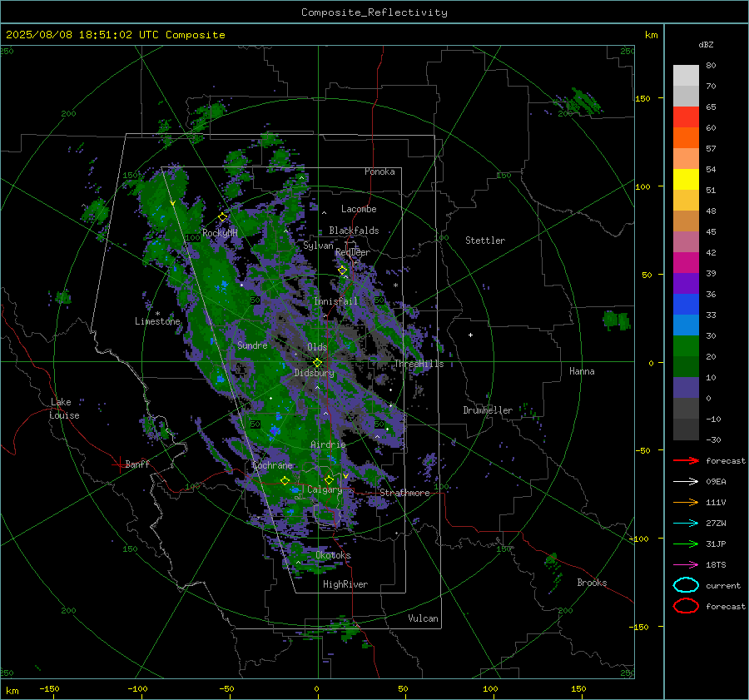The image size is (749, 700).
Task: Select the white 70-80 dBZ color swatch
Action: click(x=686, y=76)
